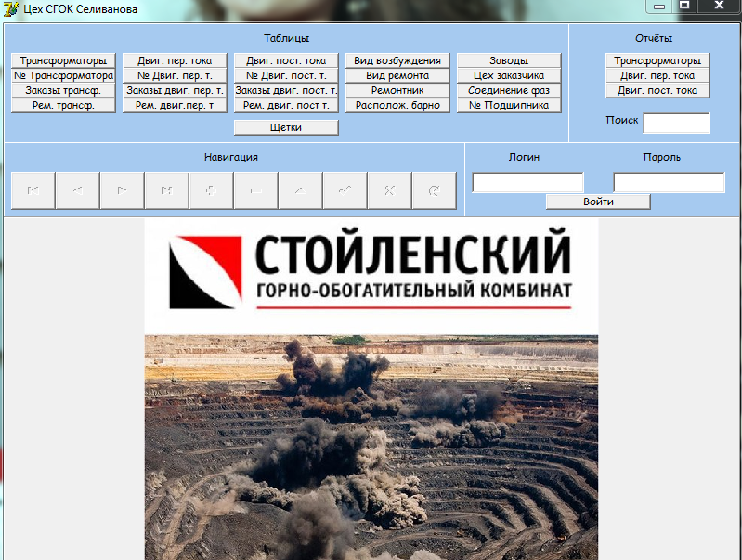Open Располож. барно table

397,105
